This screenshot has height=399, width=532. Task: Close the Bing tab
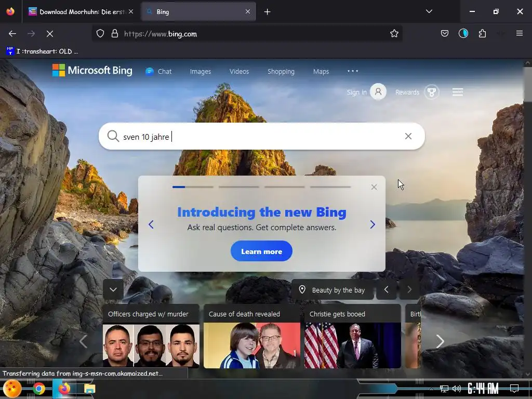[248, 11]
